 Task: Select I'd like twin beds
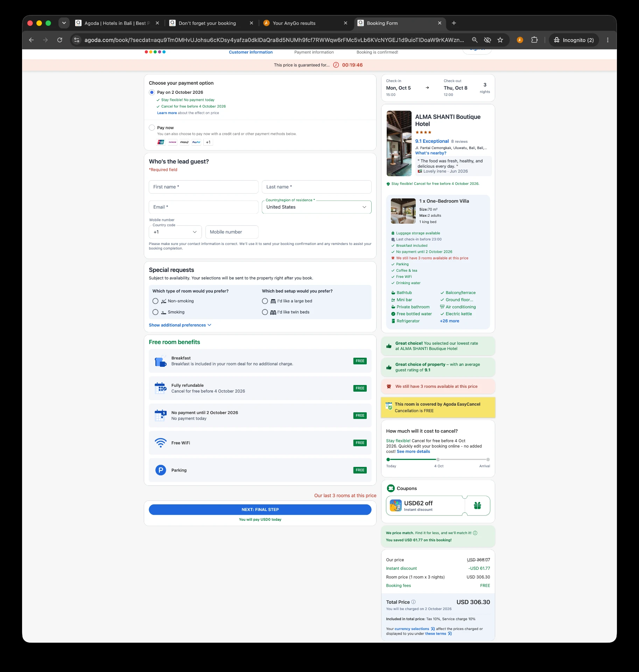point(265,312)
